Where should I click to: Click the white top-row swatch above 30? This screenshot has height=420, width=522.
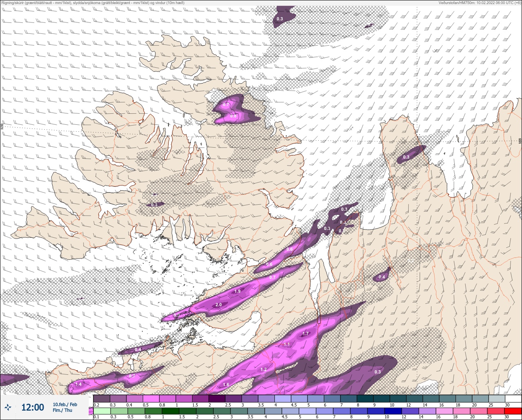pos(513,398)
